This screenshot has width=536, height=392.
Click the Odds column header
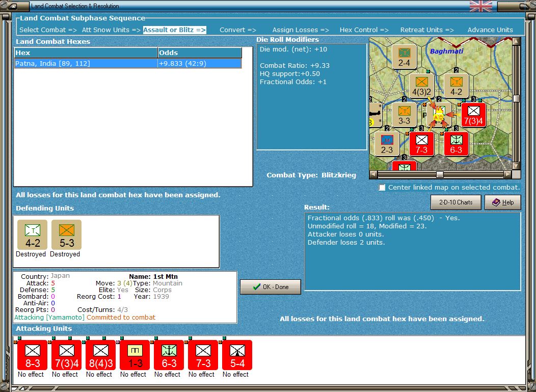(x=200, y=53)
